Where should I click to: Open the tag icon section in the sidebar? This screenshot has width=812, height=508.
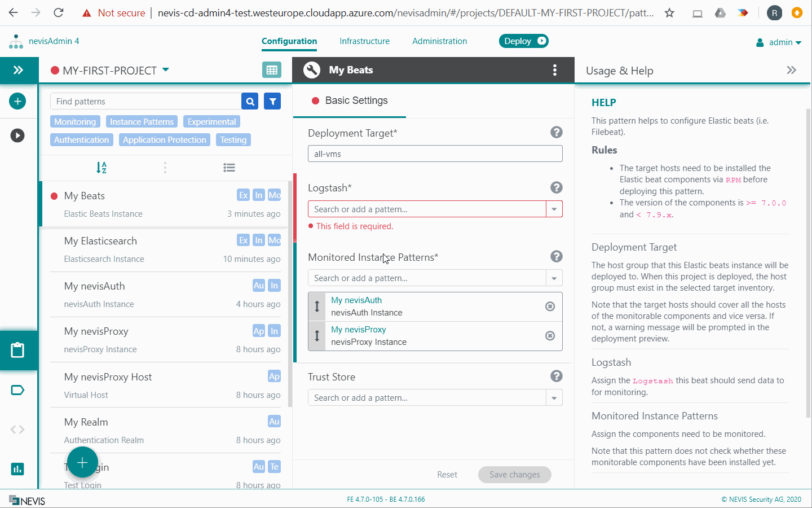pos(17,390)
